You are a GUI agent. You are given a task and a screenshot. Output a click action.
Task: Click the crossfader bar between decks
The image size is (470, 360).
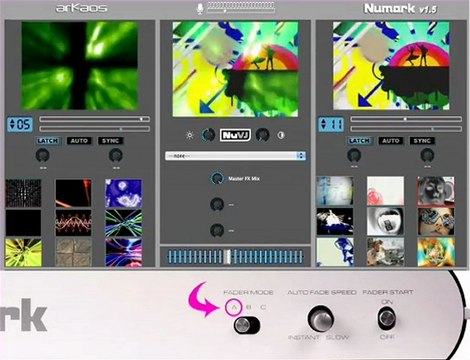point(235,257)
